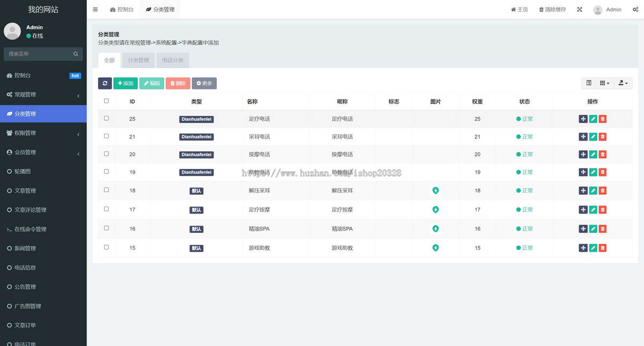This screenshot has width=644, height=346.
Task: Check the checkbox for row ID 17
Action: click(x=106, y=209)
